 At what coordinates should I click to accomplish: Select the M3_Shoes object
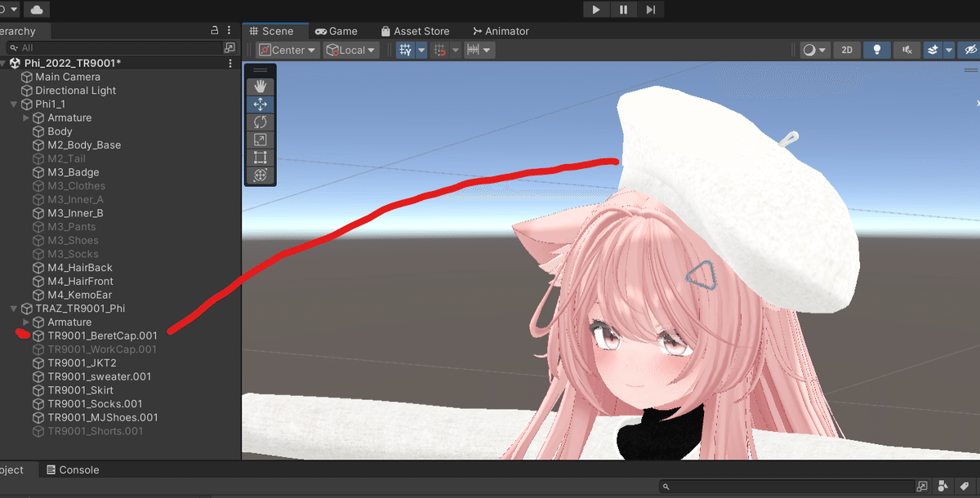tap(73, 240)
